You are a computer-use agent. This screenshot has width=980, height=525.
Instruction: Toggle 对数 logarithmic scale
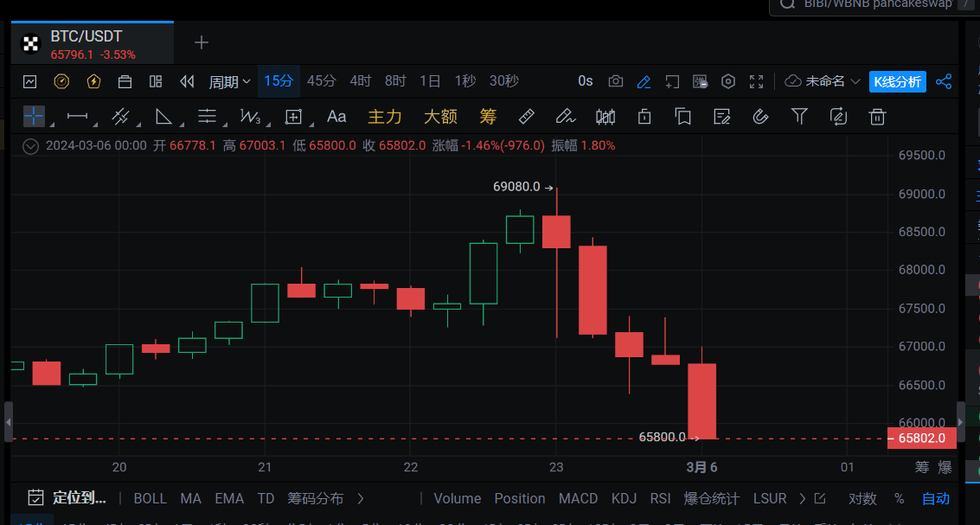click(x=862, y=498)
